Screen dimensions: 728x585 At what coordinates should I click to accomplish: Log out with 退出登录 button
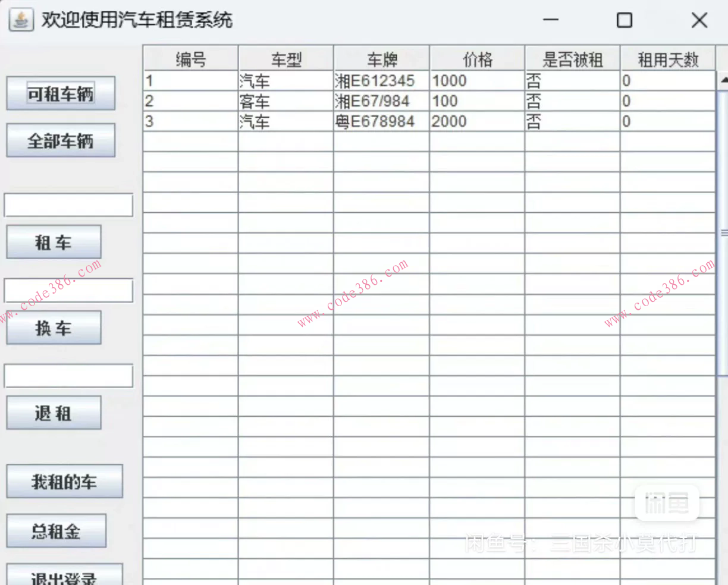click(64, 575)
